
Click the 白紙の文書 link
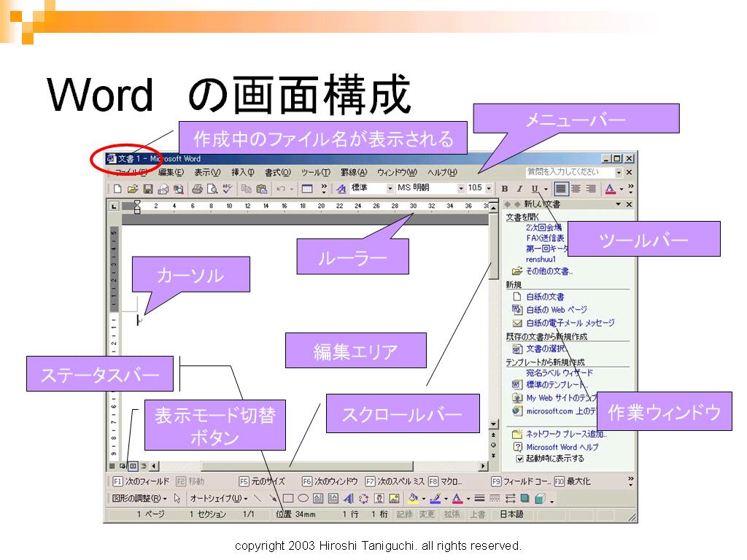[x=545, y=297]
